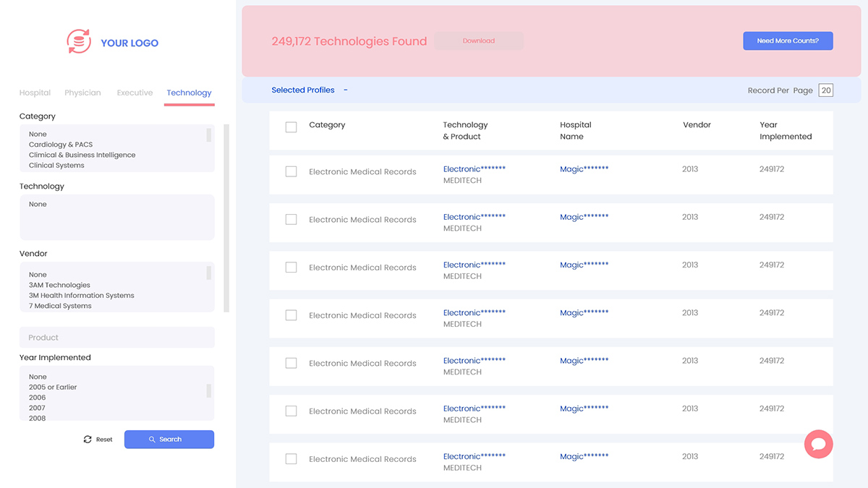Click the Reset refresh icon
This screenshot has width=868, height=488.
pyautogui.click(x=88, y=440)
